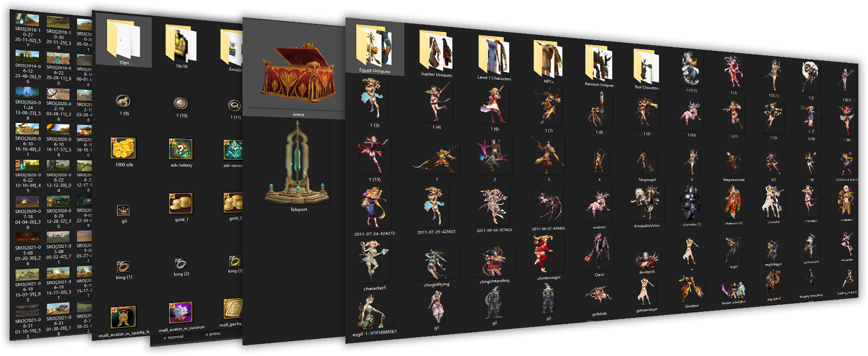This screenshot has height=356, width=868.
Task: Select the king (1) ring icon
Action: point(123,267)
